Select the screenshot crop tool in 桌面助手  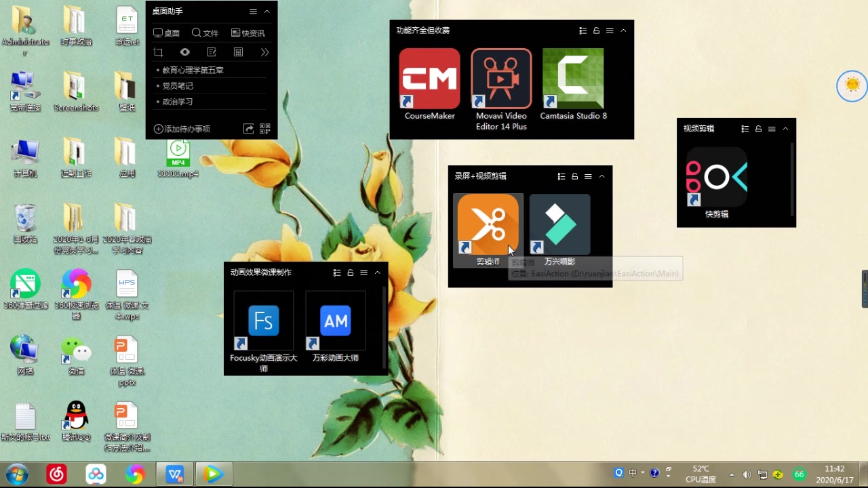pos(158,52)
